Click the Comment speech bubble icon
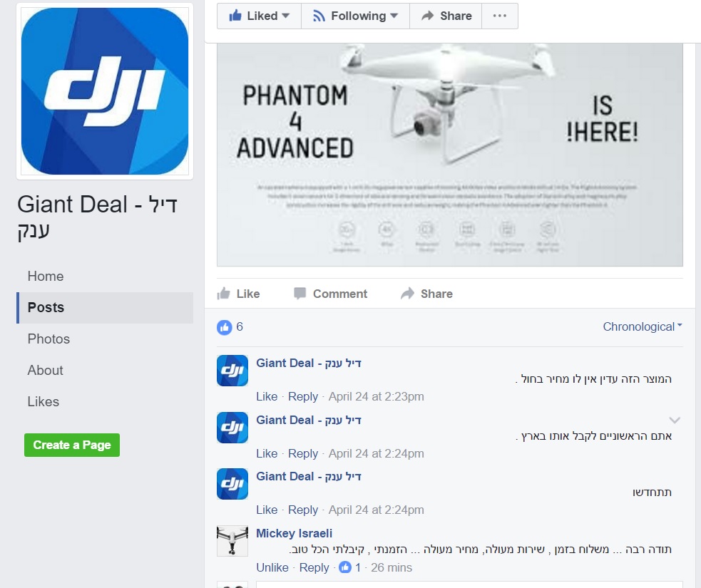The height and width of the screenshot is (588, 701). (300, 293)
